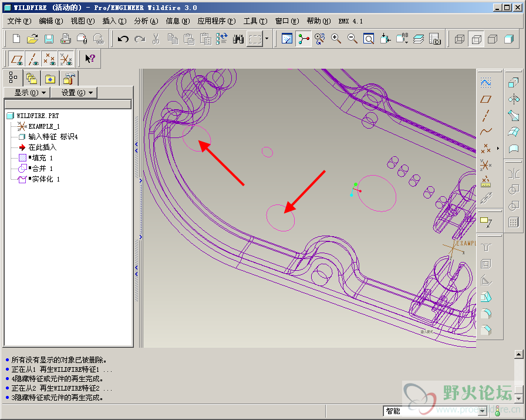This screenshot has width=526, height=420.
Task: Open the 分析(A) menu
Action: 146,21
